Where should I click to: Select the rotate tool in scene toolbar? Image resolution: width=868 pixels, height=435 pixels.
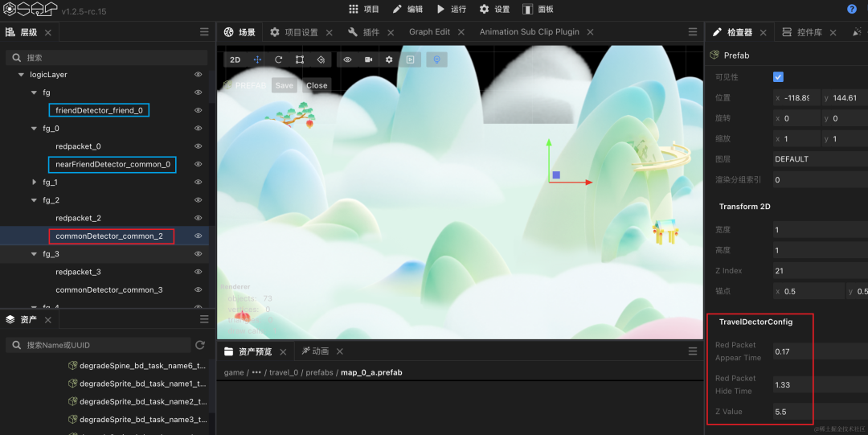coord(278,60)
